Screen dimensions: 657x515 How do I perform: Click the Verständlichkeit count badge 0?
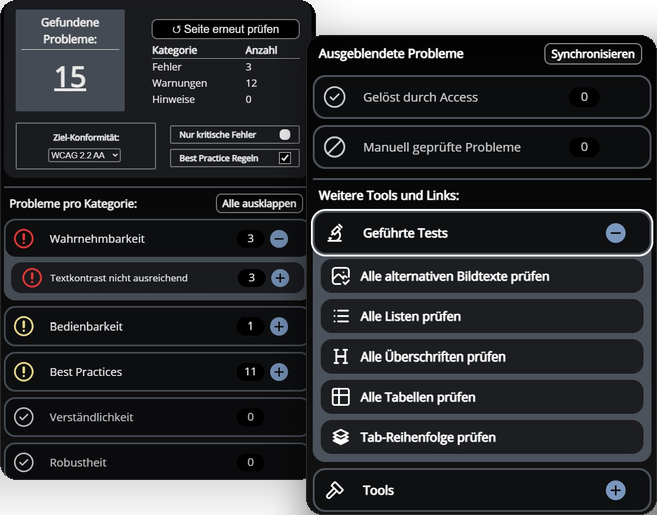point(250,417)
